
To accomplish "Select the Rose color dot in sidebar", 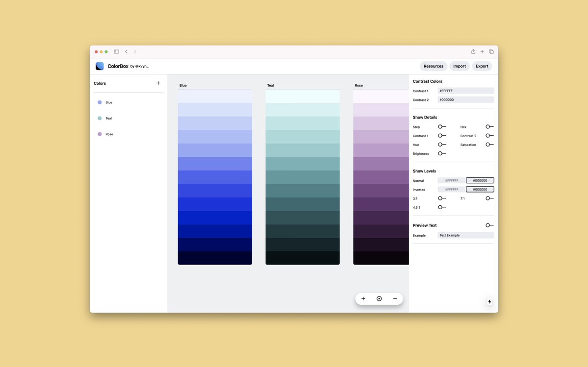I will pos(100,134).
